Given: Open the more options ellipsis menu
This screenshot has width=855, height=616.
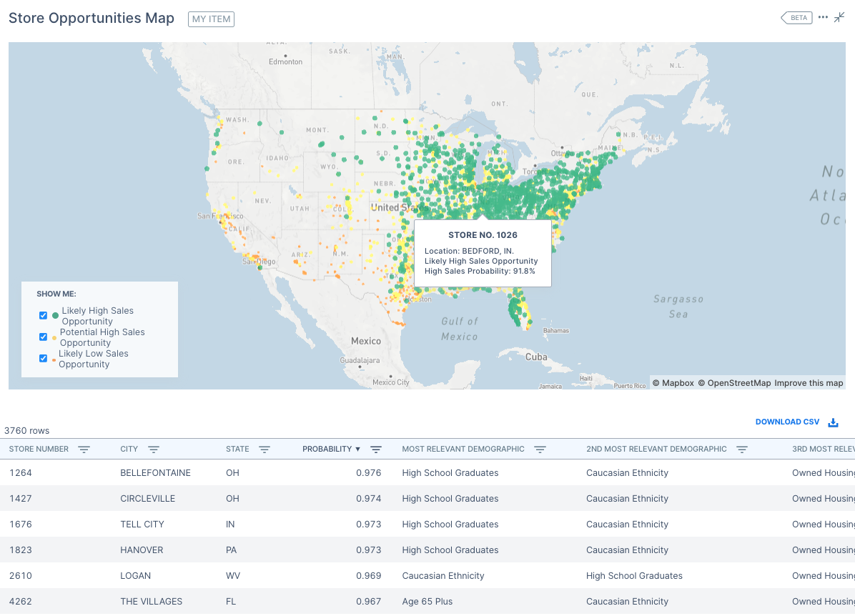Looking at the screenshot, I should (822, 16).
